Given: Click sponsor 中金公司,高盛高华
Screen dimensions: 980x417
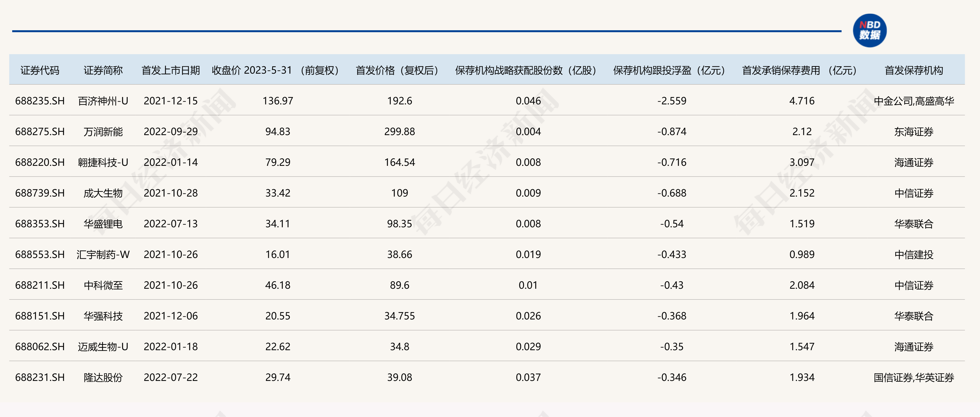Looking at the screenshot, I should coord(914,101).
